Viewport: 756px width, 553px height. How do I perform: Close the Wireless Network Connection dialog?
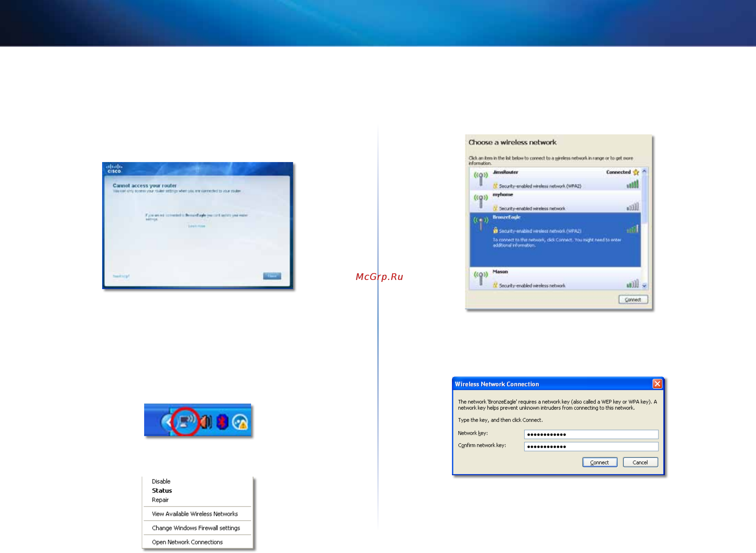[x=657, y=384]
